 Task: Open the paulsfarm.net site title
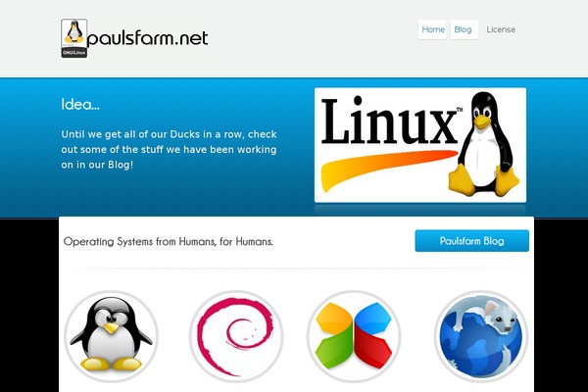(x=147, y=38)
